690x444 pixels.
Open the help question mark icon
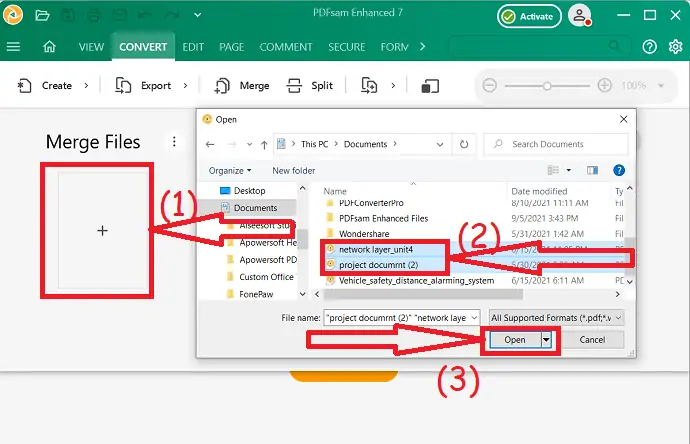(649, 47)
